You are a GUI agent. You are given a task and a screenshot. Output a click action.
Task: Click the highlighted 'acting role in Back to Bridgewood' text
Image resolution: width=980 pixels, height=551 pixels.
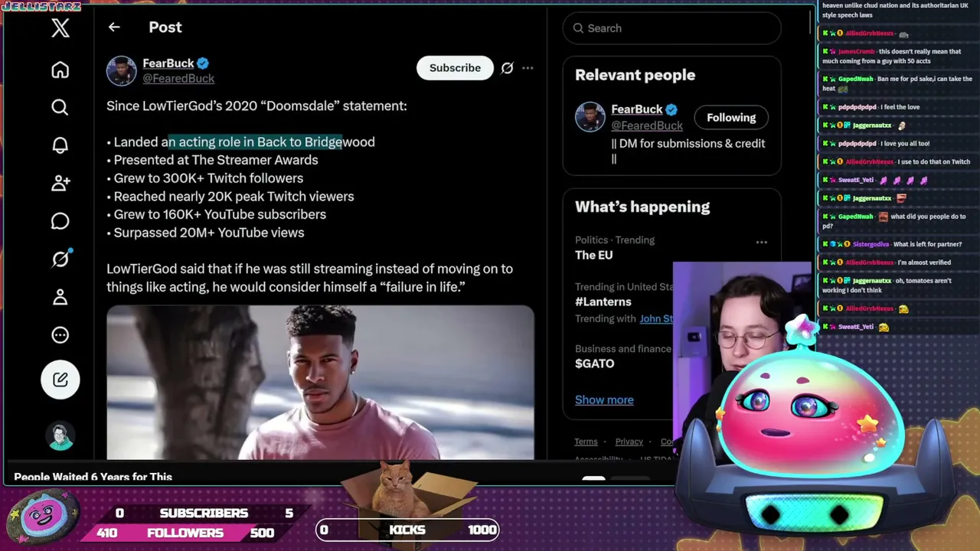point(256,142)
